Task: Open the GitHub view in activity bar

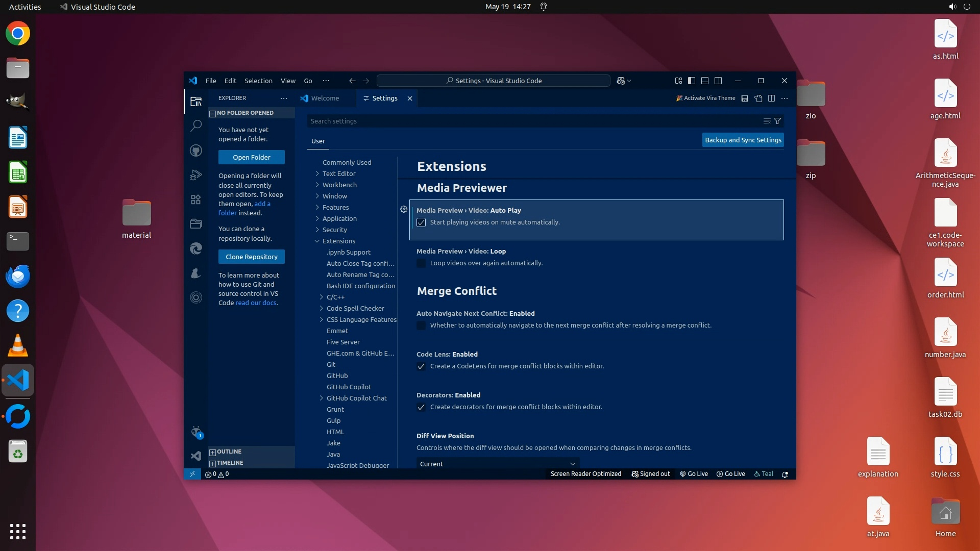Action: pos(196,151)
